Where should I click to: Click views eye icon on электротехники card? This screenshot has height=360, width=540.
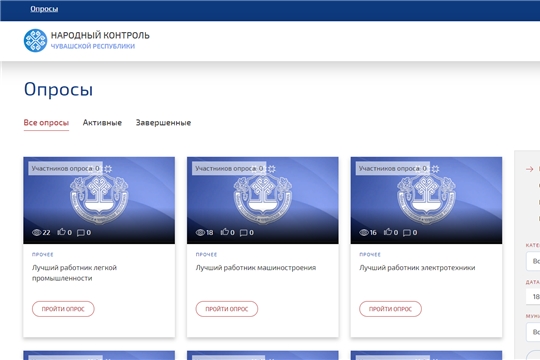(364, 233)
